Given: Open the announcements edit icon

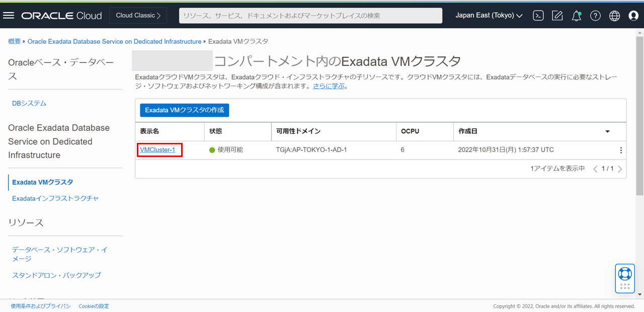Looking at the screenshot, I should tap(557, 16).
